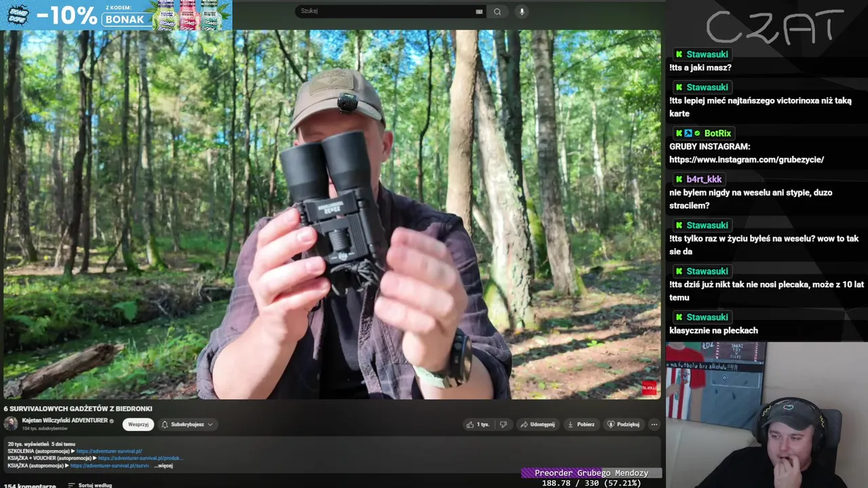868x488 pixels.
Task: Open the Subskrybujesz notification dropdown
Action: (x=187, y=424)
